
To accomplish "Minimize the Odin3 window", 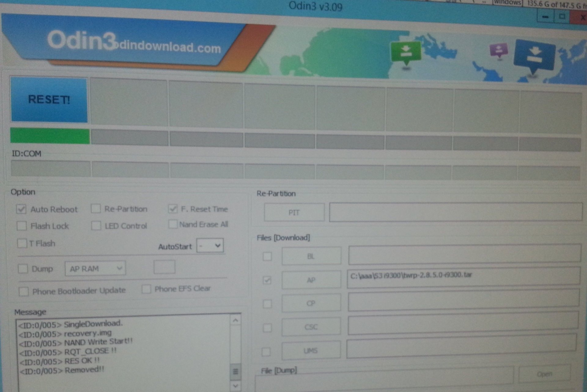I will [x=545, y=17].
